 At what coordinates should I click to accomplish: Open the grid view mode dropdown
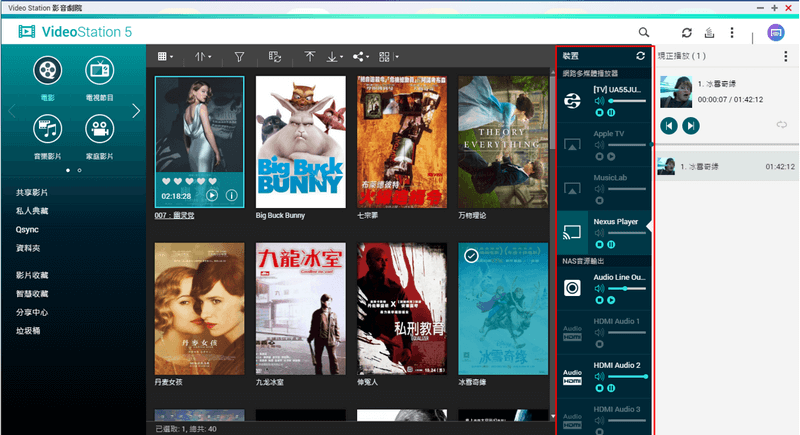165,57
